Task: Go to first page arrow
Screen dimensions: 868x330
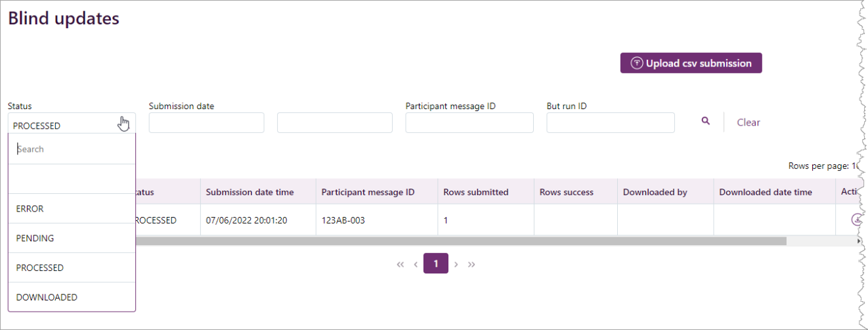Action: click(400, 264)
